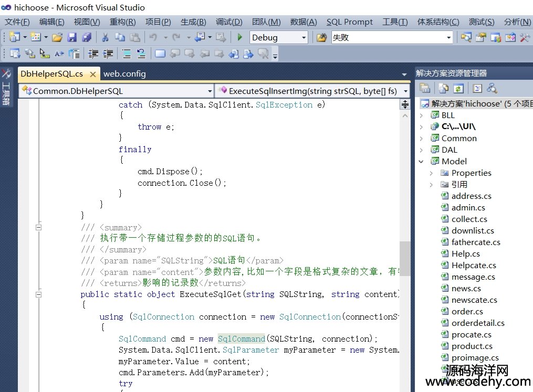Expand the C:\...\UI\ project node
Screen dimensions: 533x392
pyautogui.click(x=422, y=127)
